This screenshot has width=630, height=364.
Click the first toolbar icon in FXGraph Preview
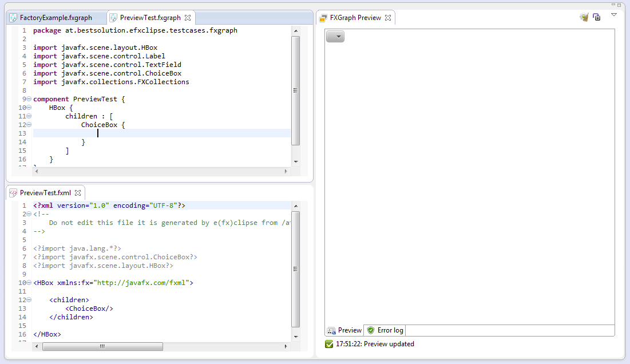pyautogui.click(x=584, y=17)
